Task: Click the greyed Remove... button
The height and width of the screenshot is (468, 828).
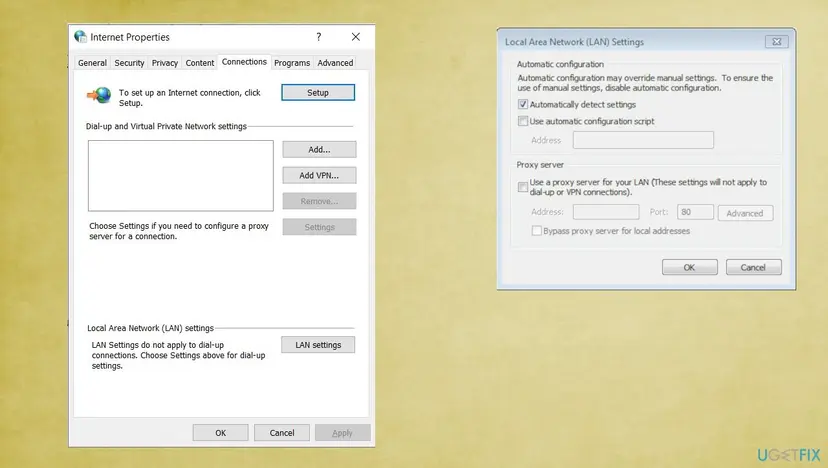Action: (x=319, y=201)
